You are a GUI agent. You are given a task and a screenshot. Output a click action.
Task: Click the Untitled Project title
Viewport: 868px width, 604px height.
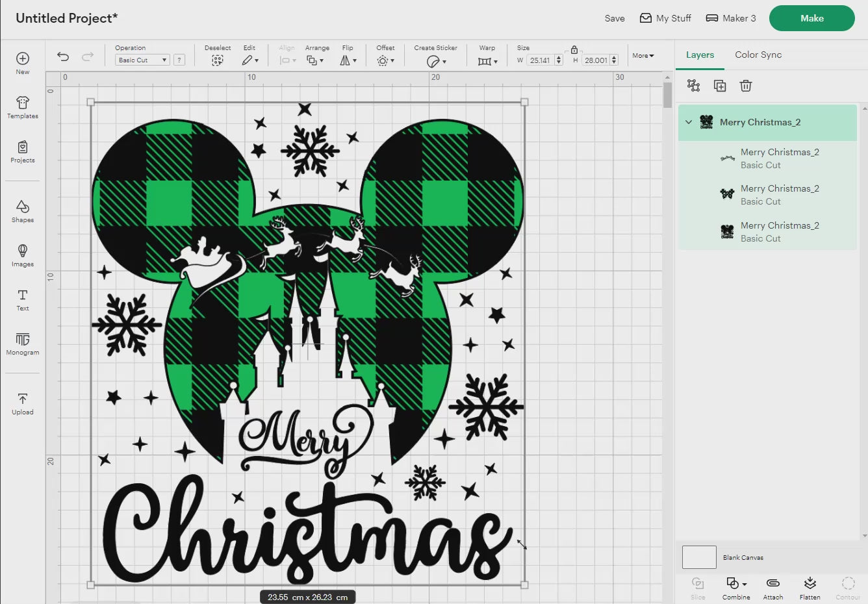pos(66,18)
